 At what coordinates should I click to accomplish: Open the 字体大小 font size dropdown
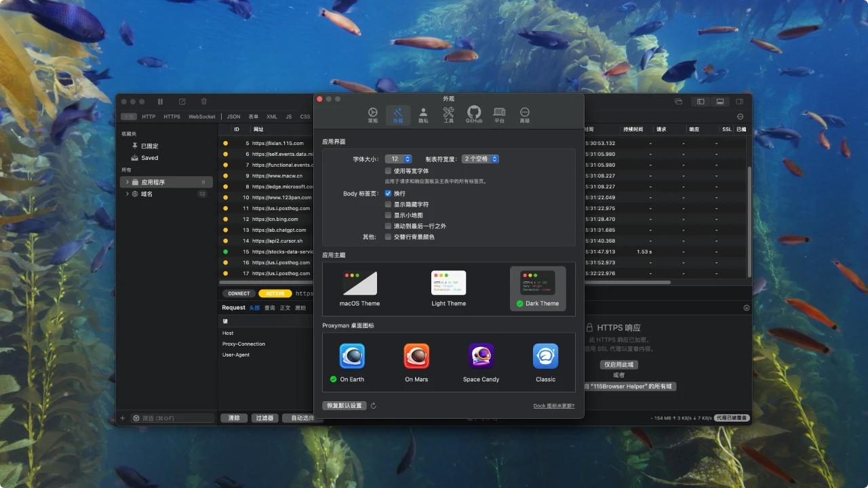click(398, 159)
